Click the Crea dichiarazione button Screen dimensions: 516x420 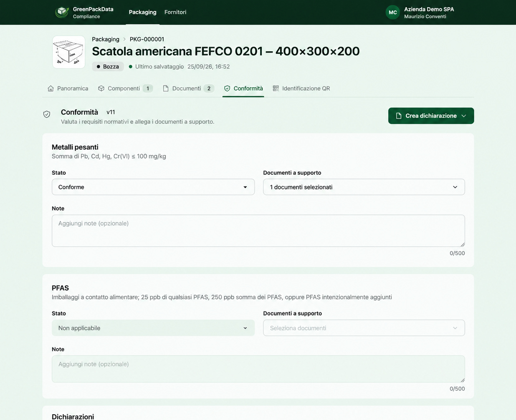(431, 116)
